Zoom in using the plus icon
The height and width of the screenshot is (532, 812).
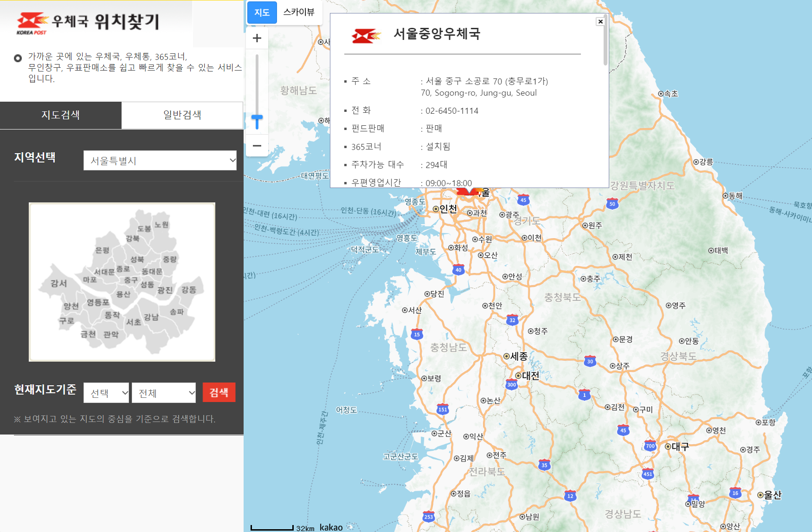[x=257, y=38]
